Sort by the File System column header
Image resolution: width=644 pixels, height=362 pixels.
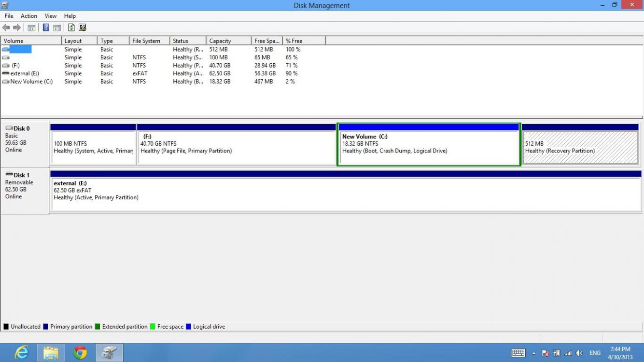[150, 41]
